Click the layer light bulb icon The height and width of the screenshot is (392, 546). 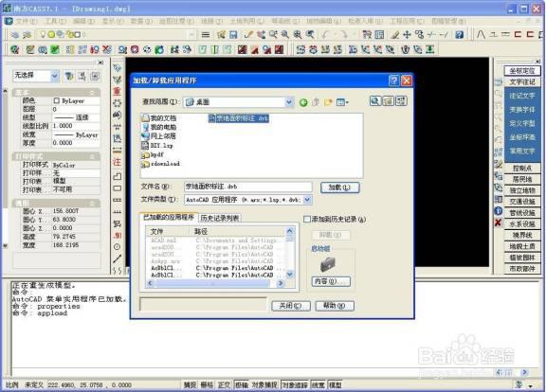[44, 34]
